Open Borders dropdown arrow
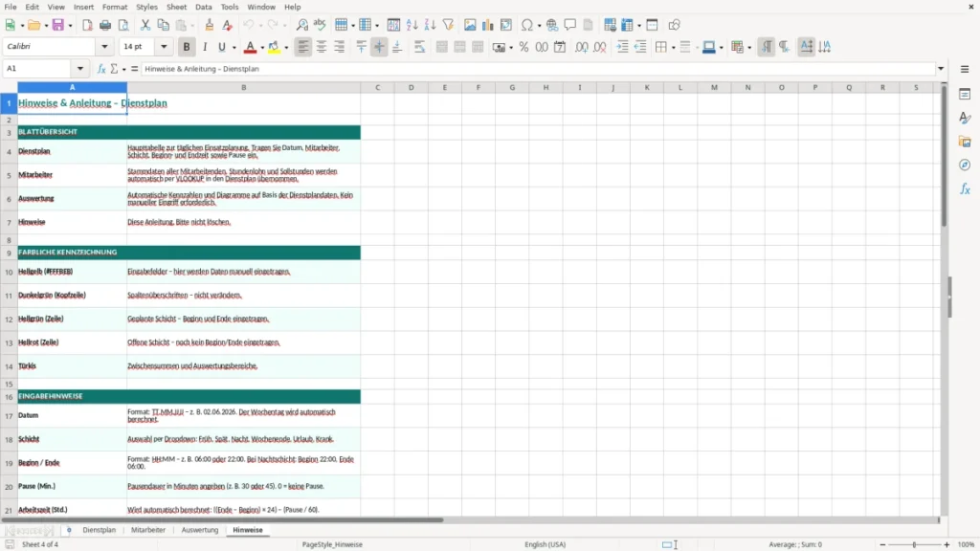Screen dimensions: 980x551 tap(673, 48)
